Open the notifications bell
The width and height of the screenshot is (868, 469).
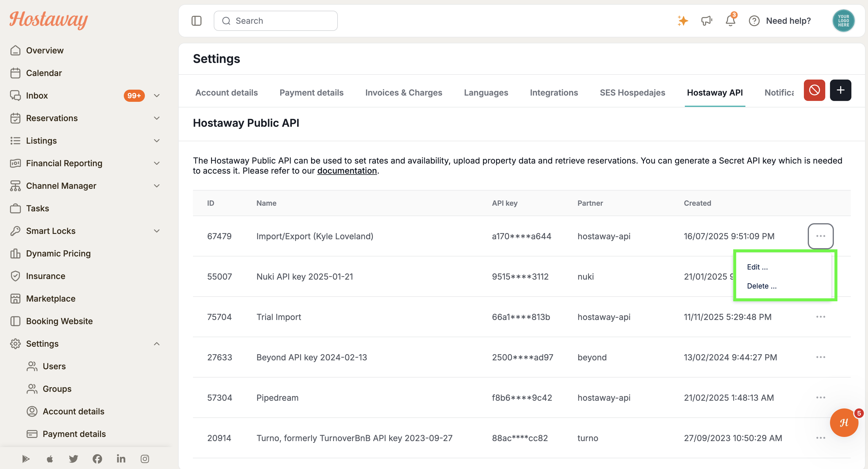(x=731, y=20)
